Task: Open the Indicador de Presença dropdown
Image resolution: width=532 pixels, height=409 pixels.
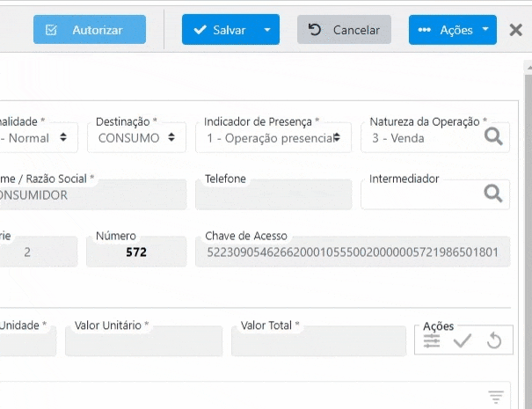Action: click(273, 138)
